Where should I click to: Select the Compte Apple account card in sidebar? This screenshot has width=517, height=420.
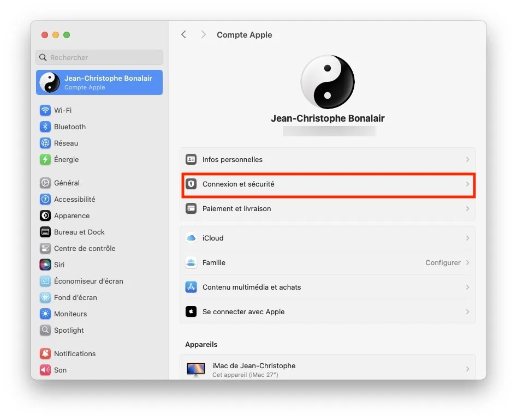pos(99,82)
